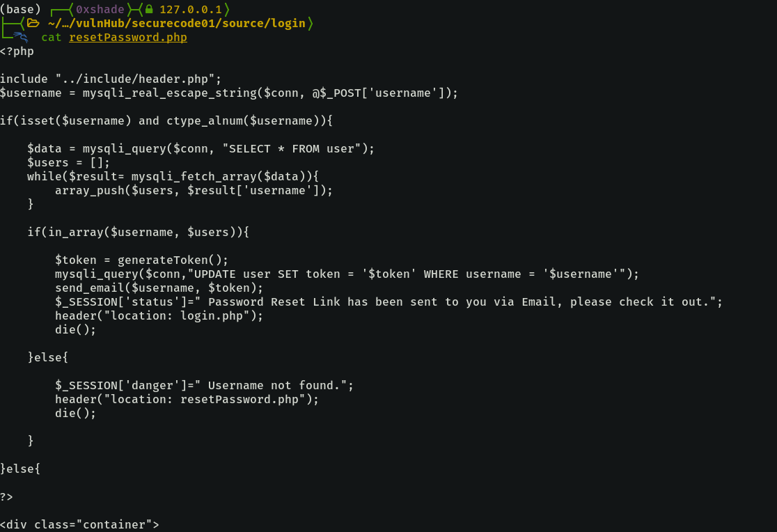The width and height of the screenshot is (777, 532).
Task: Click the "../include/header.php" include string
Action: 138,79
